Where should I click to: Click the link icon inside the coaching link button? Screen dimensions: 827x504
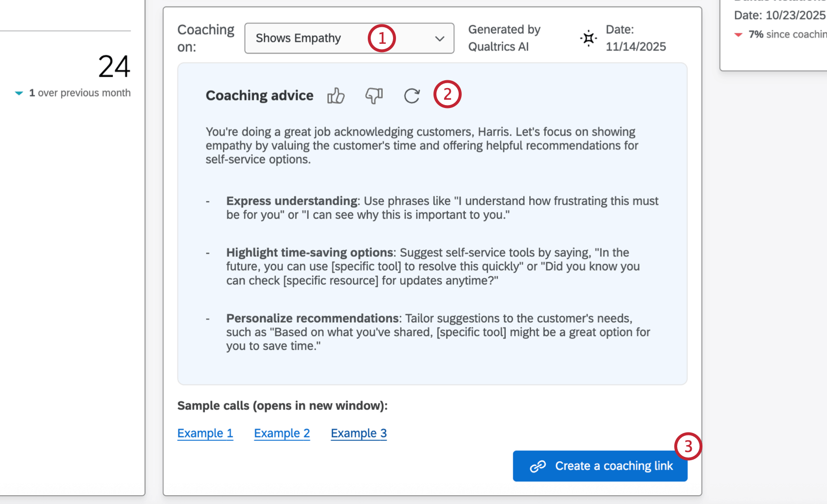pyautogui.click(x=537, y=466)
